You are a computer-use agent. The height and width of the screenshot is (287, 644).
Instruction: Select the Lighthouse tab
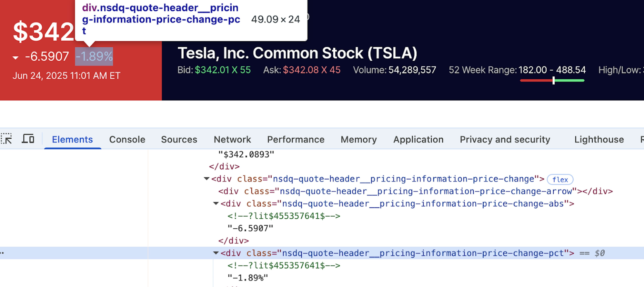599,139
